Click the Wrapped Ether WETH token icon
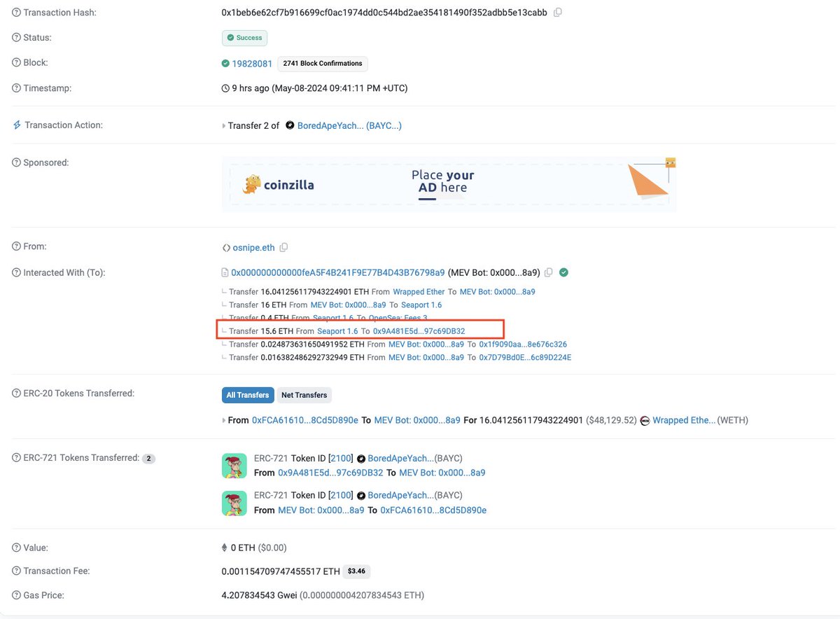840x619 pixels. tap(645, 420)
